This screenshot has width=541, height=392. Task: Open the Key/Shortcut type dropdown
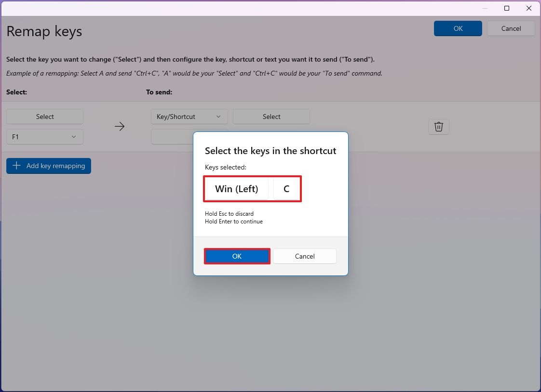(x=189, y=117)
